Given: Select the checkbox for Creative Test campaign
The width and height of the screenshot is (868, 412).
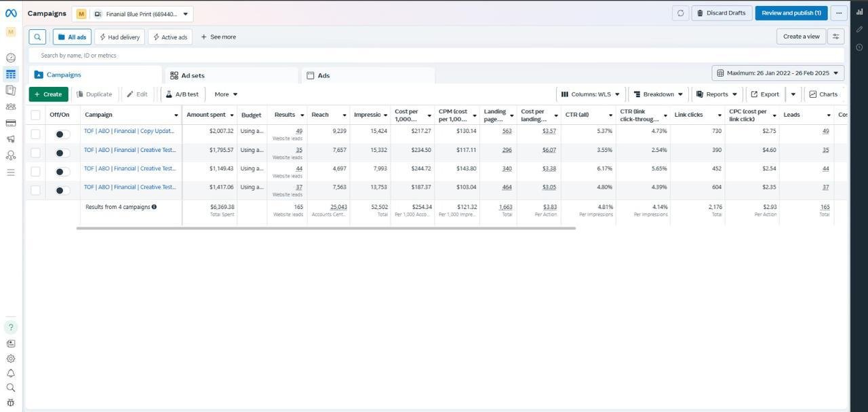Looking at the screenshot, I should [35, 153].
